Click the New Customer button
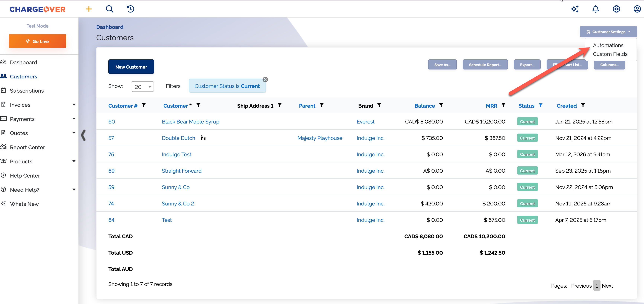This screenshot has height=304, width=644. point(131,67)
